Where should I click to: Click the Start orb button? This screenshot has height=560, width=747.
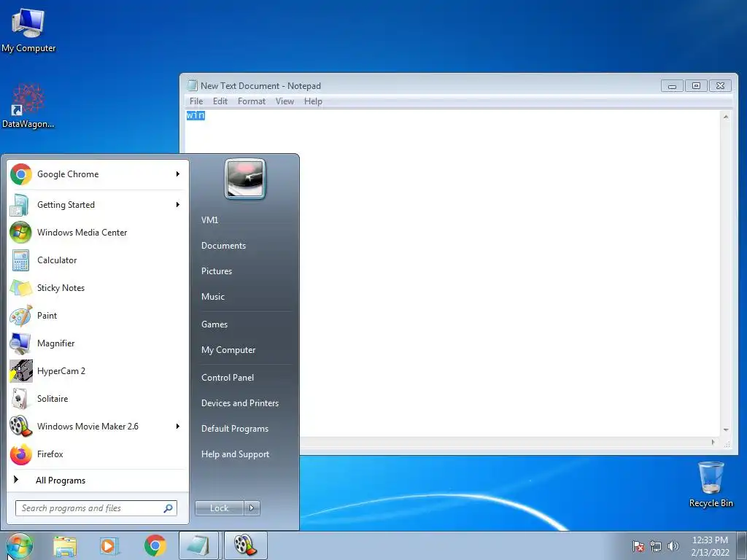point(20,545)
